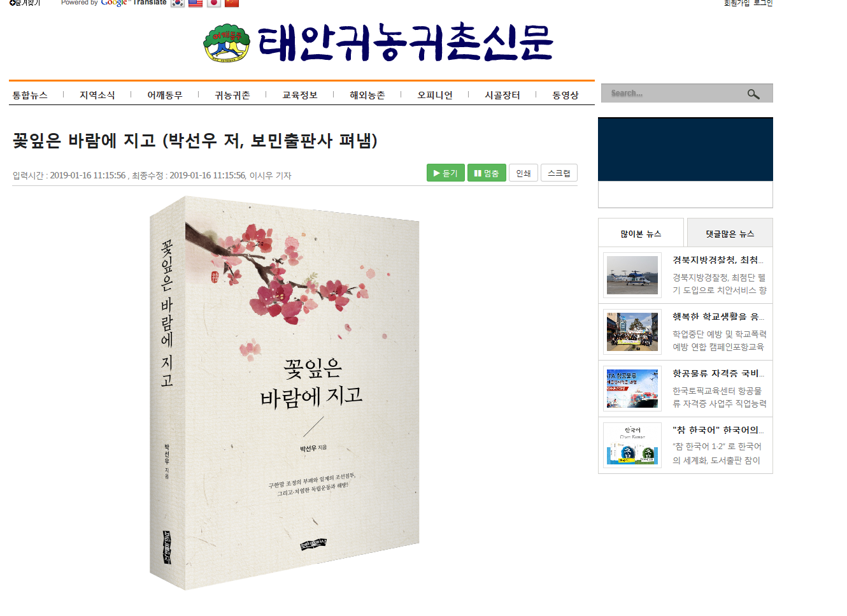This screenshot has height=616, width=847.
Task: Focus the Search input field
Action: [674, 93]
